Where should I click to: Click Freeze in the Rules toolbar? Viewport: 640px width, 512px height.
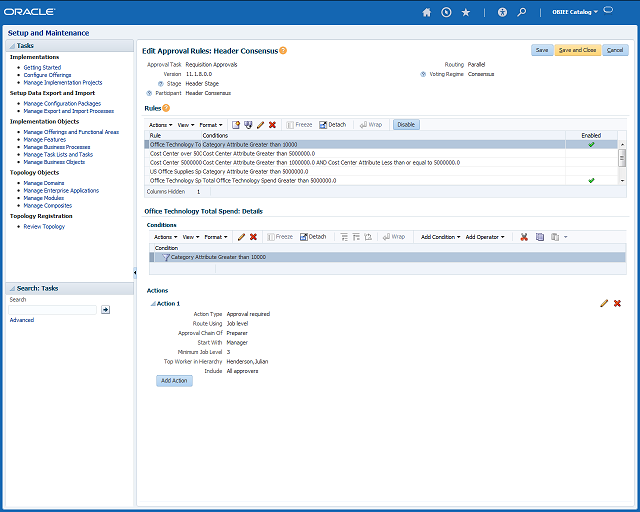(299, 125)
